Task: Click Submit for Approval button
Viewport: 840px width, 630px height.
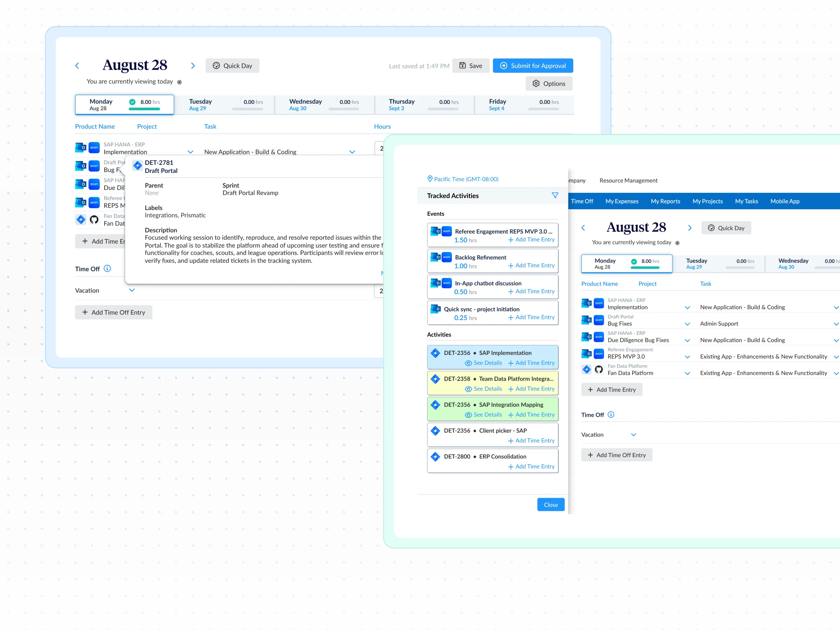Action: click(x=532, y=66)
